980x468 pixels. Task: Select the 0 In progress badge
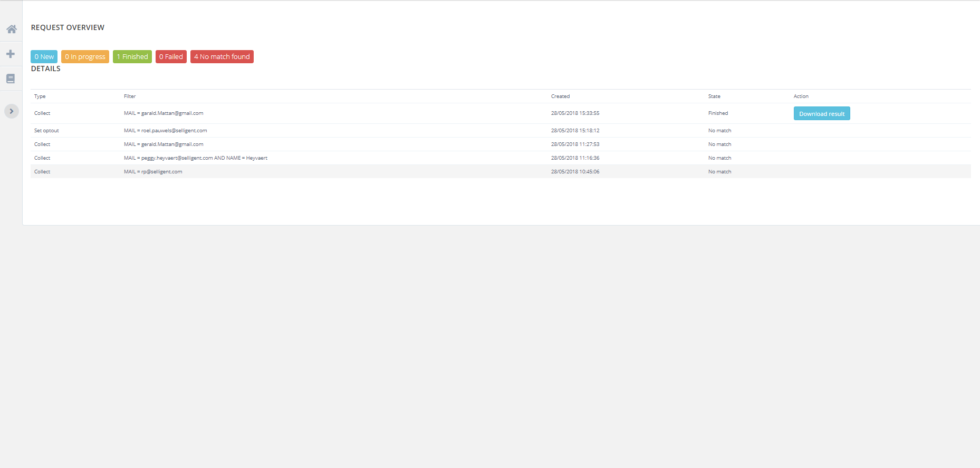(x=85, y=57)
